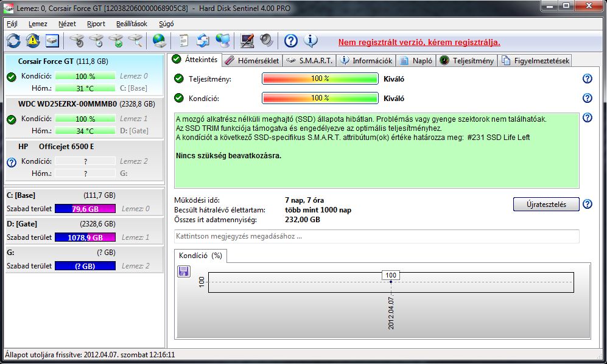Click the Corsair 31 °C temperature bar
607x364 pixels.
85,88
